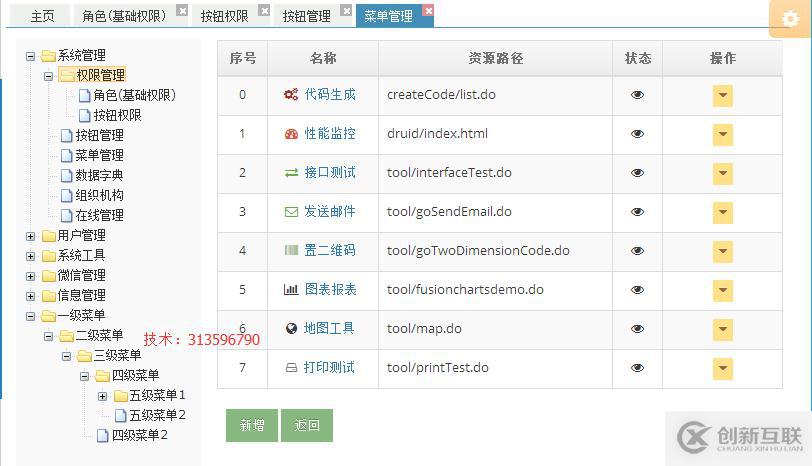This screenshot has width=812, height=466.
Task: Switch to the 按钮权限 tab
Action: coord(224,16)
